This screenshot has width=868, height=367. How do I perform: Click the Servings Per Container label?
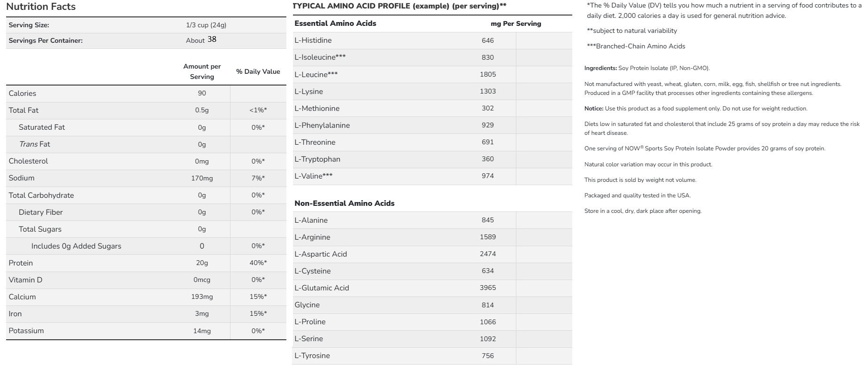click(x=46, y=41)
